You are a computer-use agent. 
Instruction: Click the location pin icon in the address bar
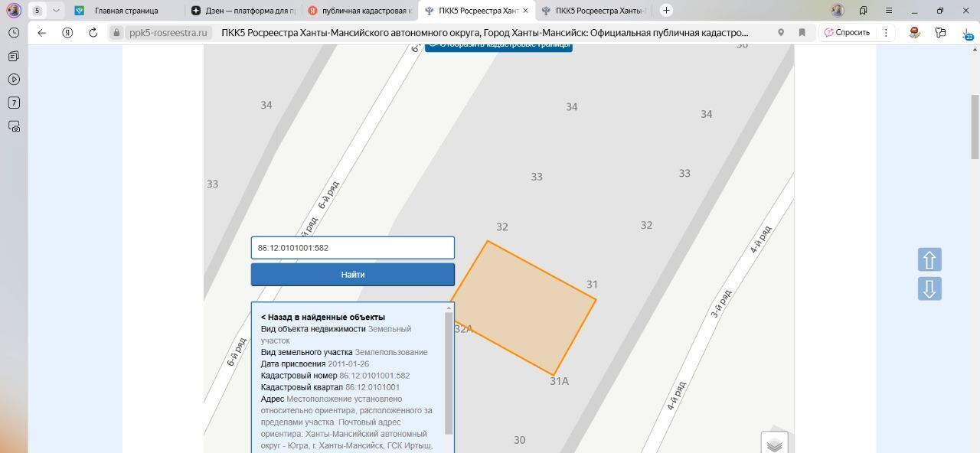[x=781, y=33]
